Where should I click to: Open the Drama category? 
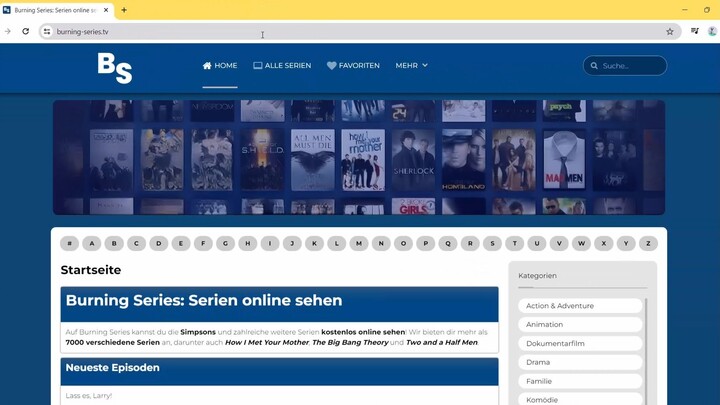click(x=580, y=362)
